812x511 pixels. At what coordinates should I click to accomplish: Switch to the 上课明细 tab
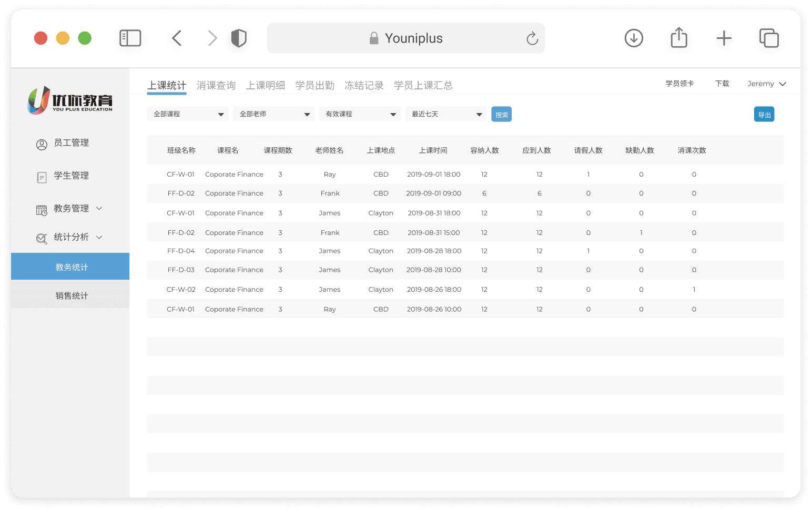266,86
